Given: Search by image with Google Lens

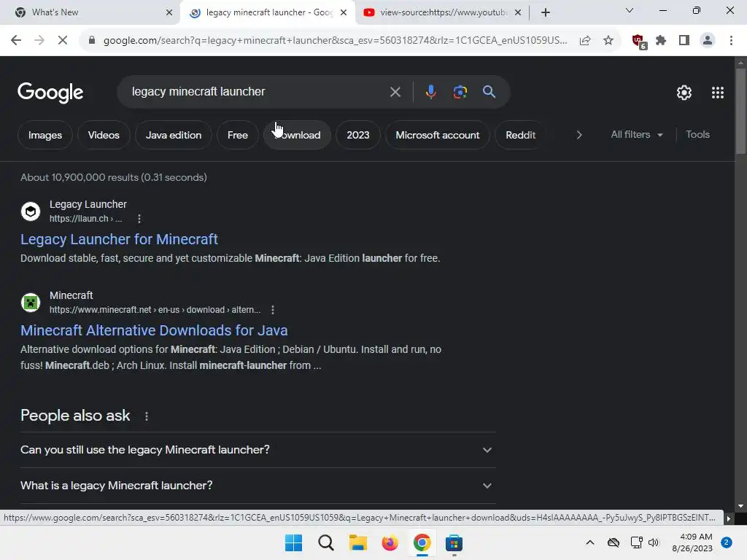Looking at the screenshot, I should coord(460,92).
